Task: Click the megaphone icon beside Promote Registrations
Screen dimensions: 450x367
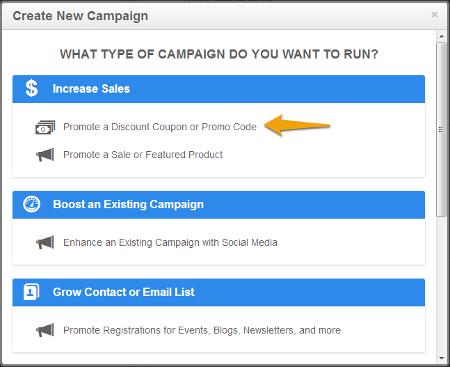Action: click(x=45, y=330)
